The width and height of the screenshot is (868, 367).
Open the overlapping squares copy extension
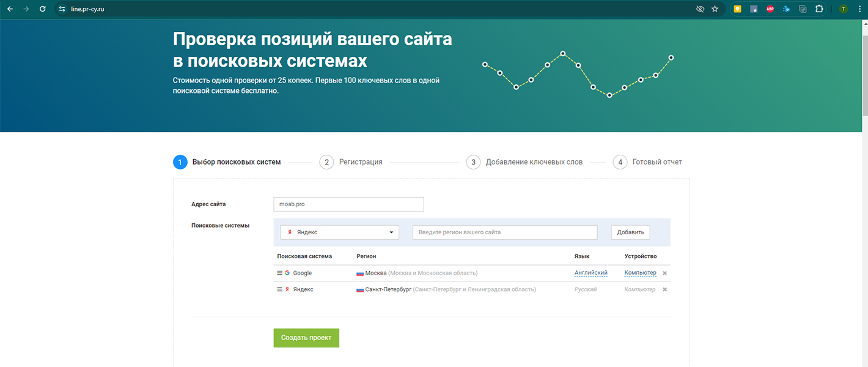[803, 9]
